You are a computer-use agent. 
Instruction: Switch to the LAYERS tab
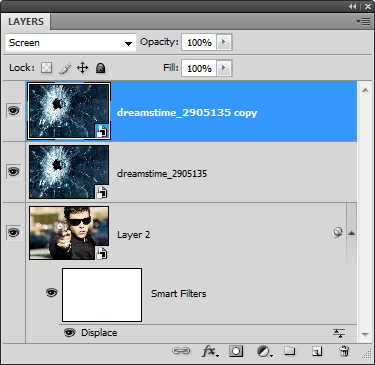tap(26, 22)
